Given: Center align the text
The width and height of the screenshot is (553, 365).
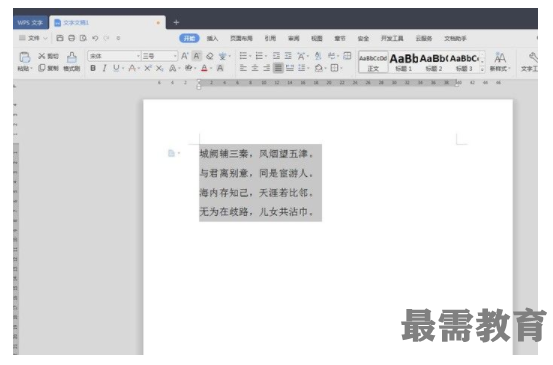Looking at the screenshot, I should point(255,68).
